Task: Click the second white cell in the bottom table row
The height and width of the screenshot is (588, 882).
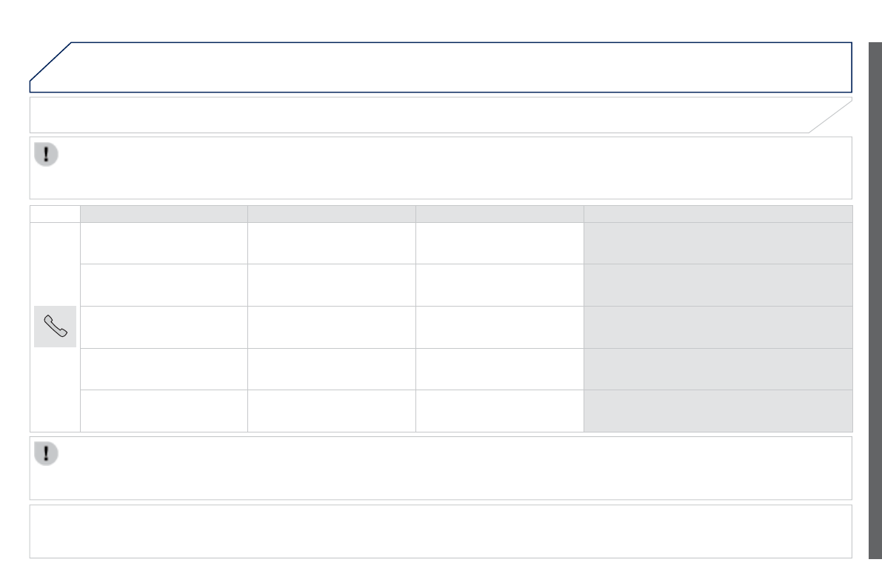Action: click(x=331, y=411)
